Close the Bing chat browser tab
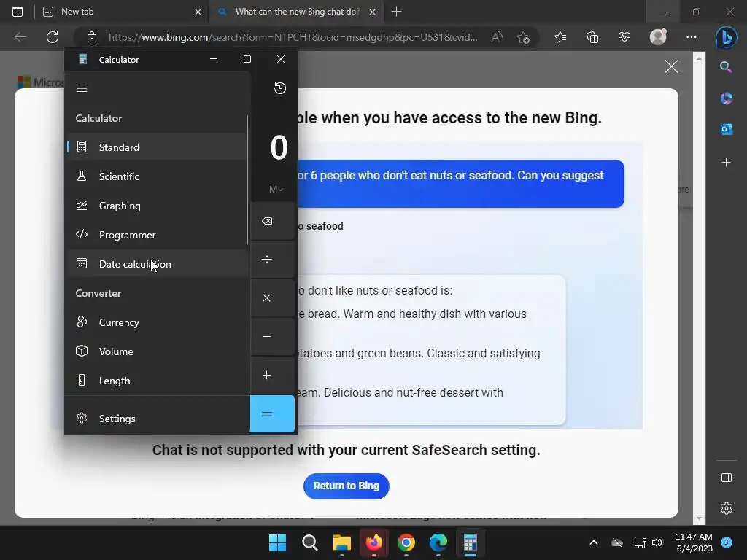The height and width of the screenshot is (560, 747). [373, 12]
